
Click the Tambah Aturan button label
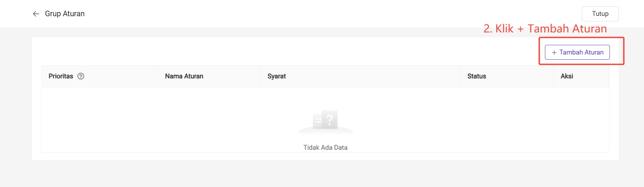coord(581,52)
